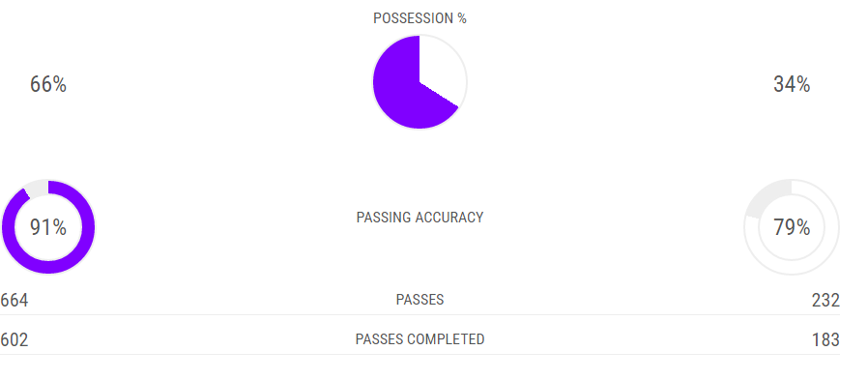Image resolution: width=868 pixels, height=380 pixels.
Task: Click the 91% passing accuracy donut chart
Action: (x=48, y=227)
